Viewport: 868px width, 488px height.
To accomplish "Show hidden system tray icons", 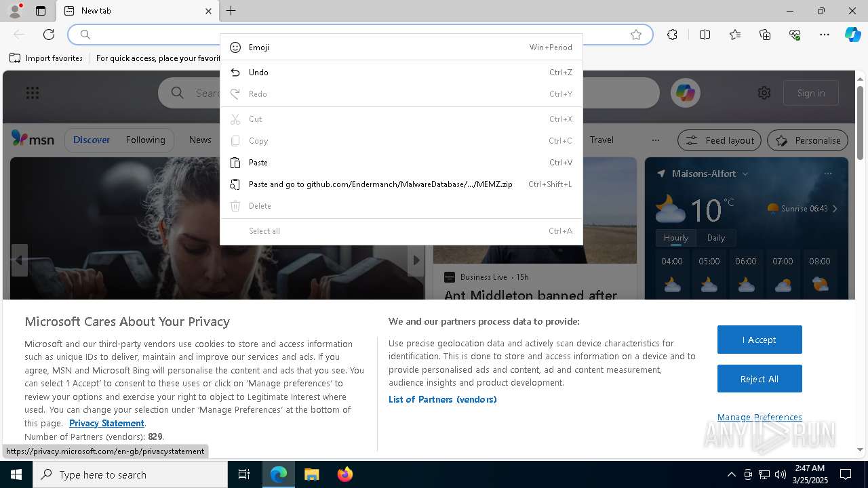I will 731,474.
